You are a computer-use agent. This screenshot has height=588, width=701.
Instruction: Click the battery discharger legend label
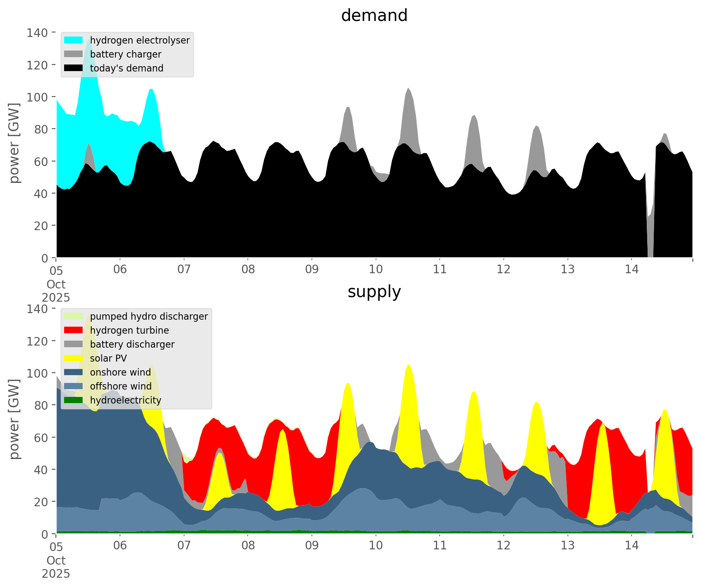point(132,344)
